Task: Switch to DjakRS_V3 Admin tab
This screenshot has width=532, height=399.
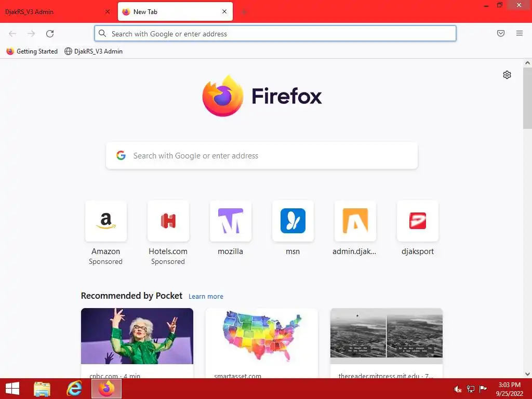Action: tap(54, 11)
